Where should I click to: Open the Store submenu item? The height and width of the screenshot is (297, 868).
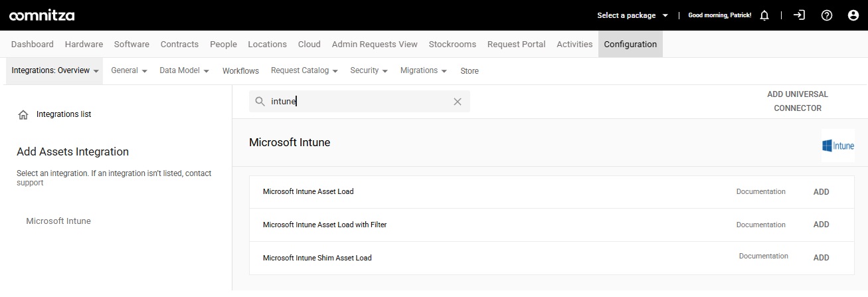[x=470, y=70]
